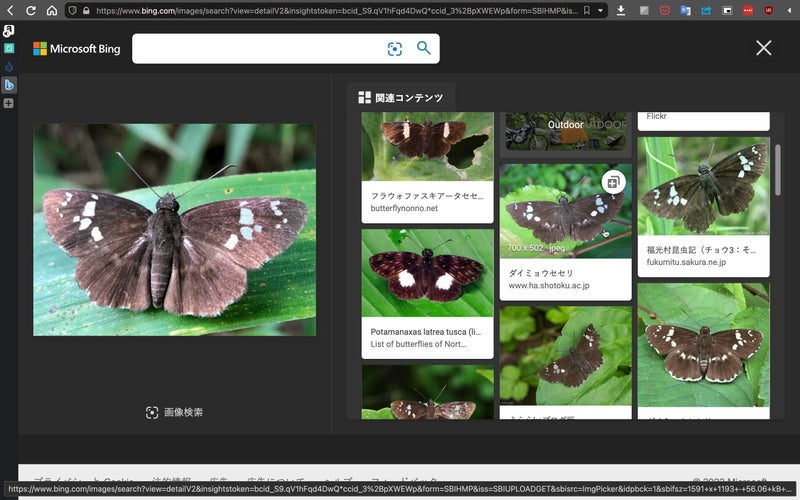
Task: Open the butterflynonno.net source link
Action: click(404, 208)
